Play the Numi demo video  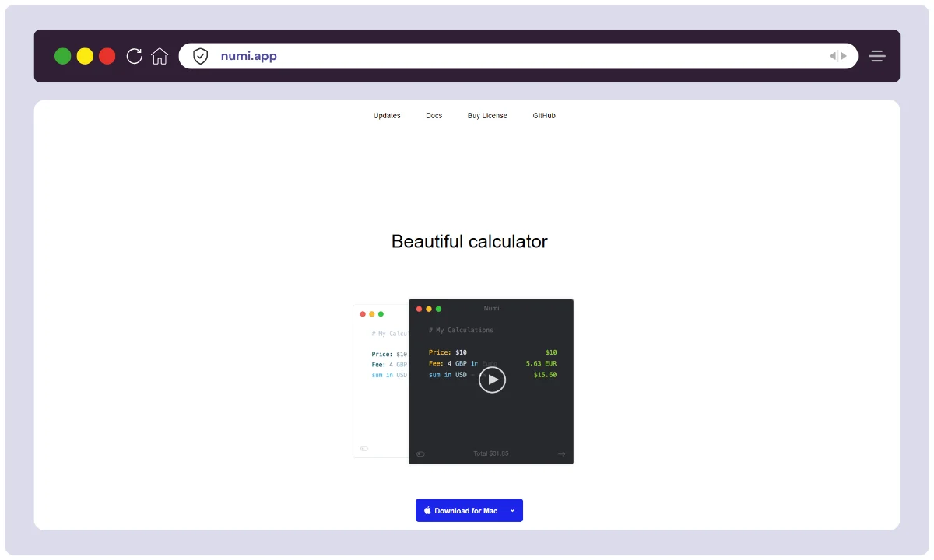pos(492,380)
